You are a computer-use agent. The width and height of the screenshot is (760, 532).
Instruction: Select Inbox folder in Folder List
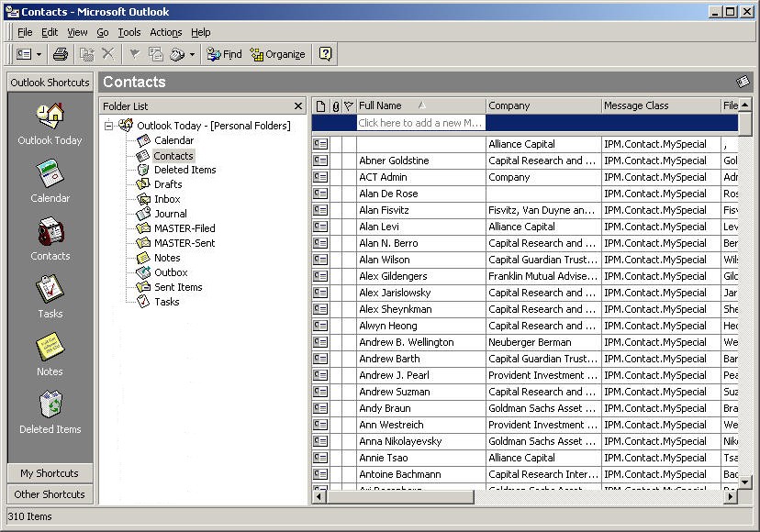(167, 199)
